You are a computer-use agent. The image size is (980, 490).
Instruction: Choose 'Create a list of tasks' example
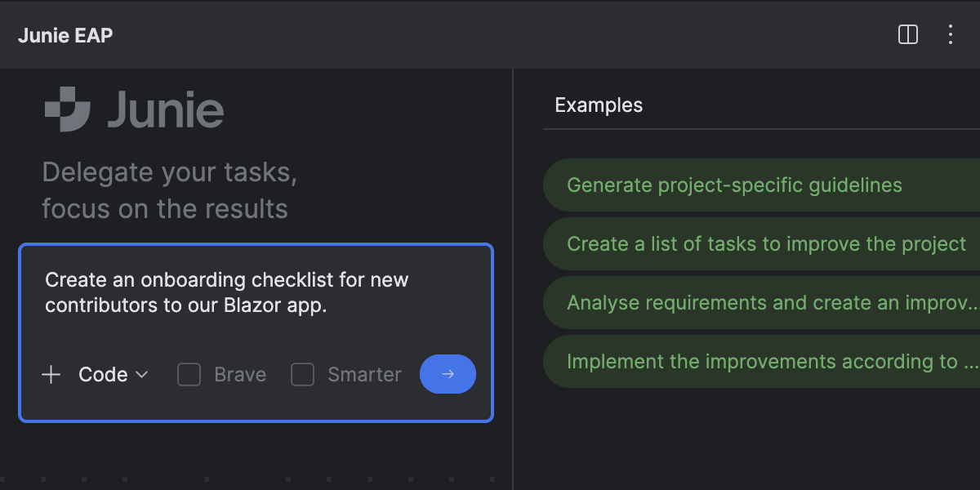click(766, 244)
